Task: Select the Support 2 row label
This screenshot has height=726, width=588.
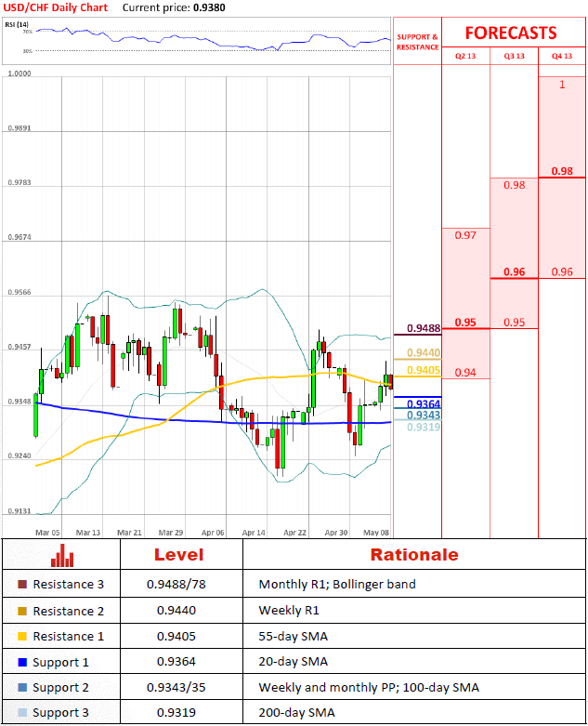Action: pos(60,688)
